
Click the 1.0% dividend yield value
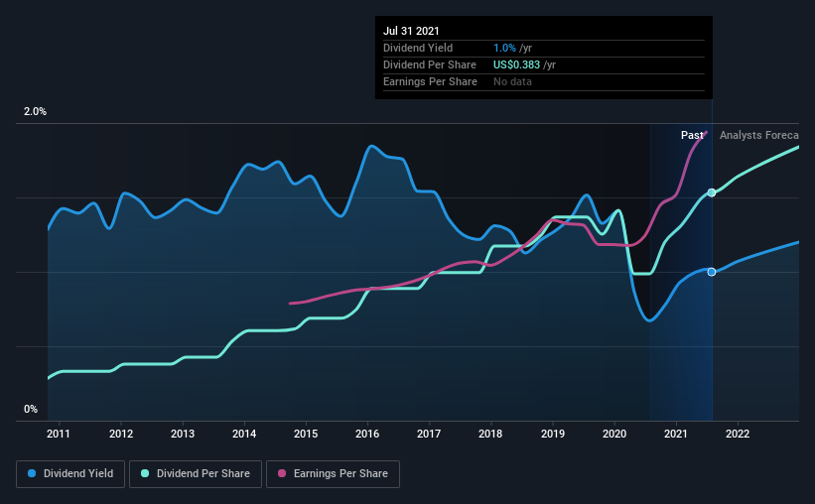[504, 48]
